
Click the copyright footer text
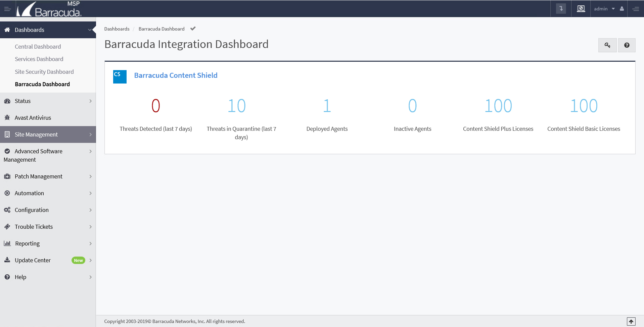tap(175, 321)
